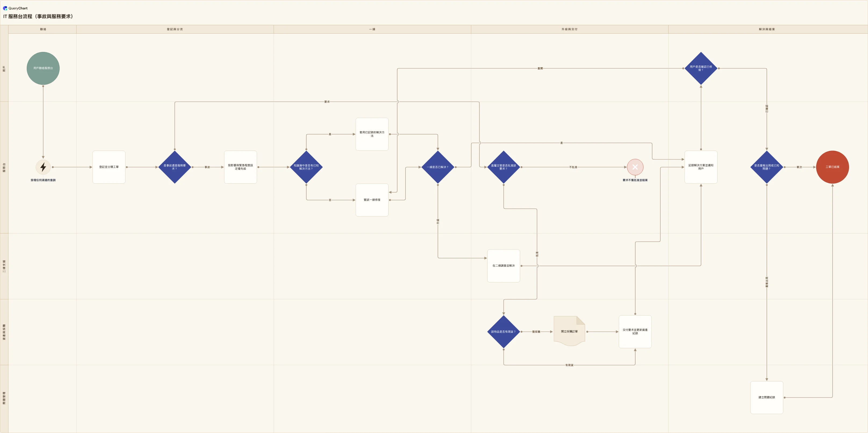
Task: Select the 建立問題紀錄 task box
Action: tap(767, 397)
